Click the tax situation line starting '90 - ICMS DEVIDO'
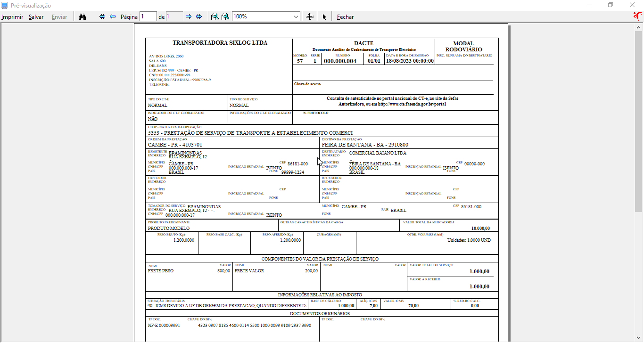 [x=227, y=306]
